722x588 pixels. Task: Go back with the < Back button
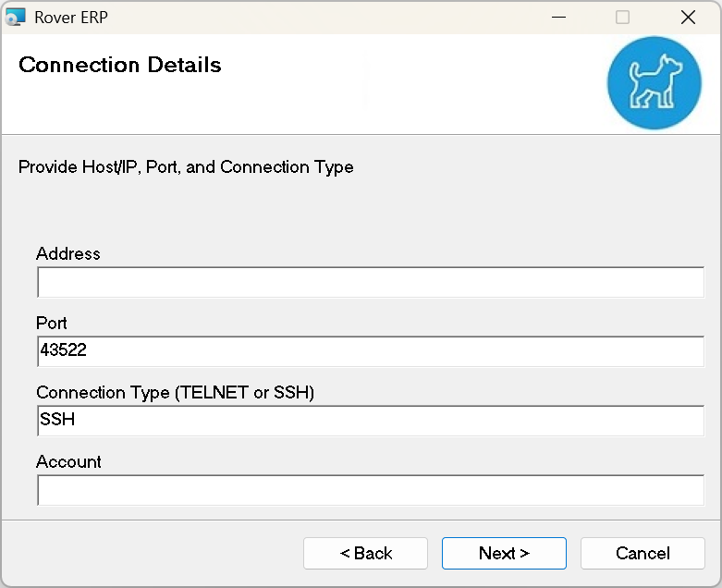pyautogui.click(x=365, y=553)
